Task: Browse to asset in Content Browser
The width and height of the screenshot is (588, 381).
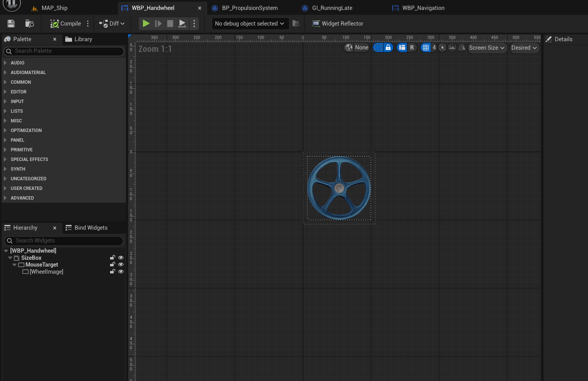Action: (29, 24)
